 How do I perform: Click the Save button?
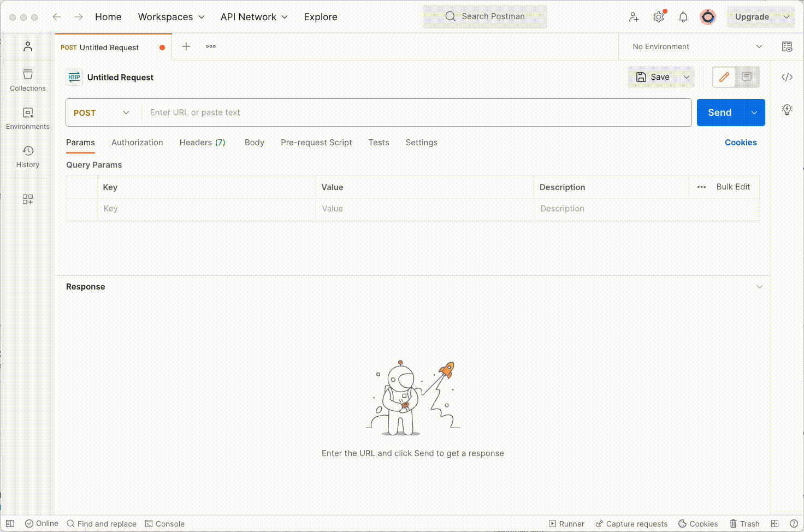653,77
